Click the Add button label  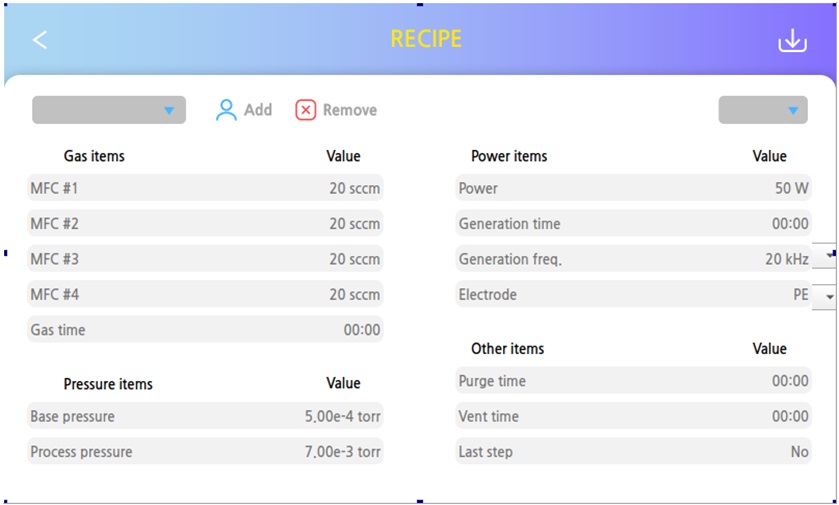pyautogui.click(x=258, y=110)
